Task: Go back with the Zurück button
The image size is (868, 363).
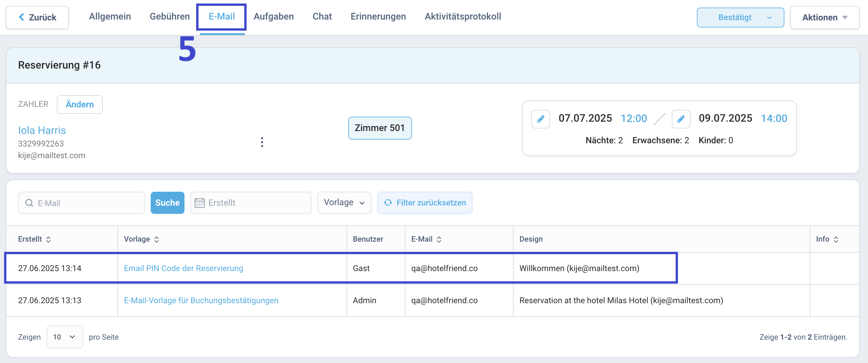Action: click(37, 17)
